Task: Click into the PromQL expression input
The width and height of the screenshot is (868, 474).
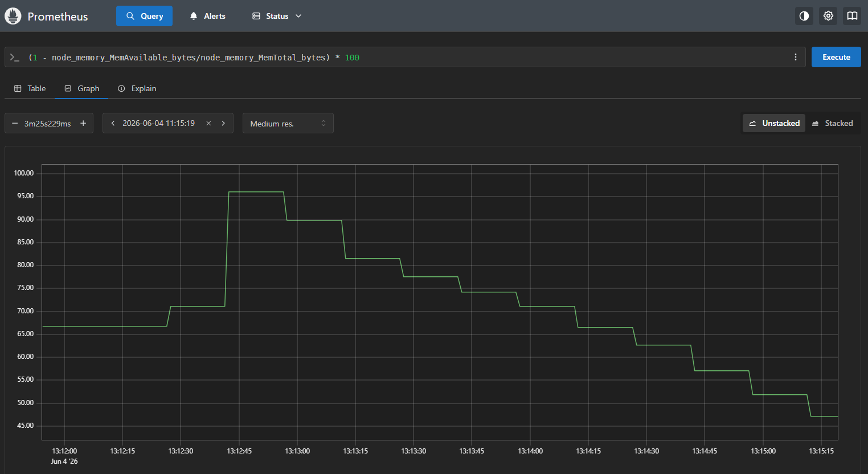Action: click(404, 57)
